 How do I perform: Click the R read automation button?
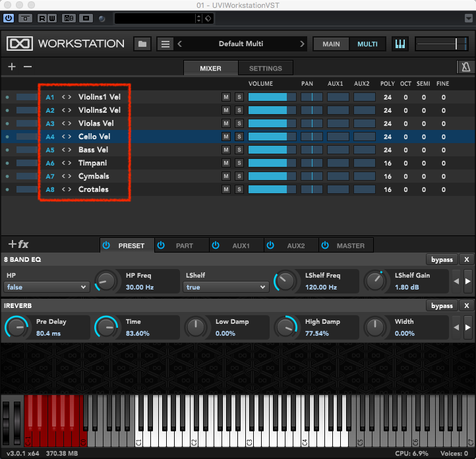coord(42,18)
